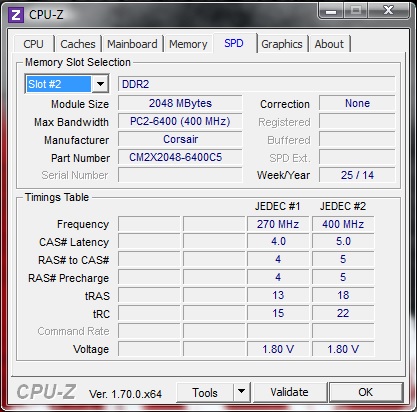Click the PC2-6400 (400 MHz) bandwidth value
This screenshot has width=417, height=412.
(x=180, y=121)
